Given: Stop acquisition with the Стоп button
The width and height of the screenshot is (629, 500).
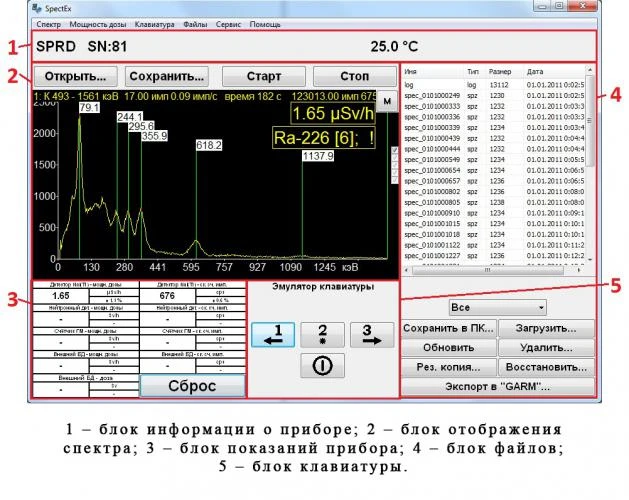Looking at the screenshot, I should pyautogui.click(x=355, y=76).
